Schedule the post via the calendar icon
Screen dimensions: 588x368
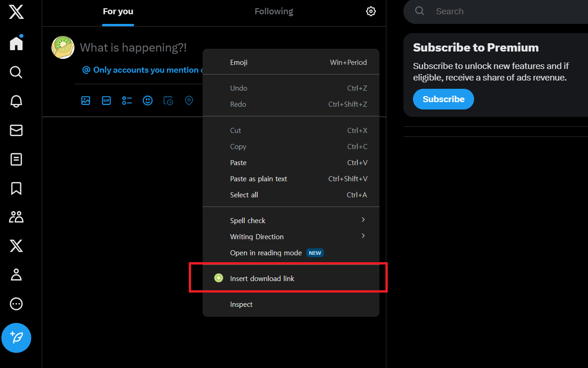(x=168, y=100)
